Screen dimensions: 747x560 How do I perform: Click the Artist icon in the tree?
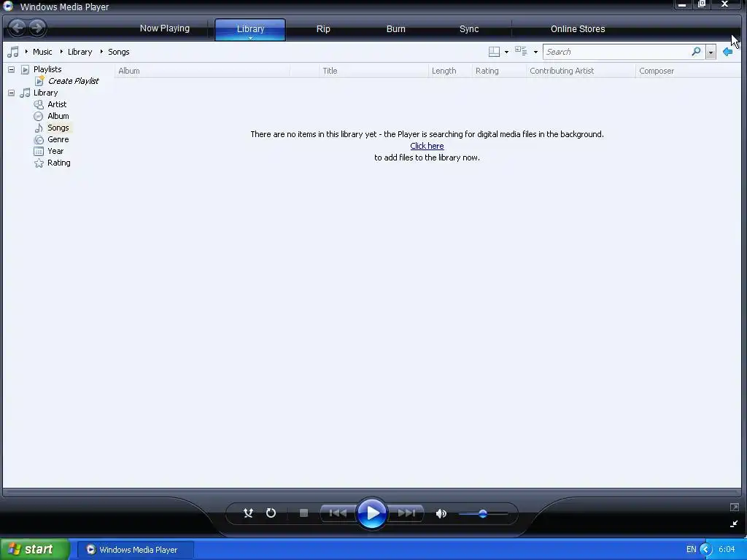(x=39, y=104)
